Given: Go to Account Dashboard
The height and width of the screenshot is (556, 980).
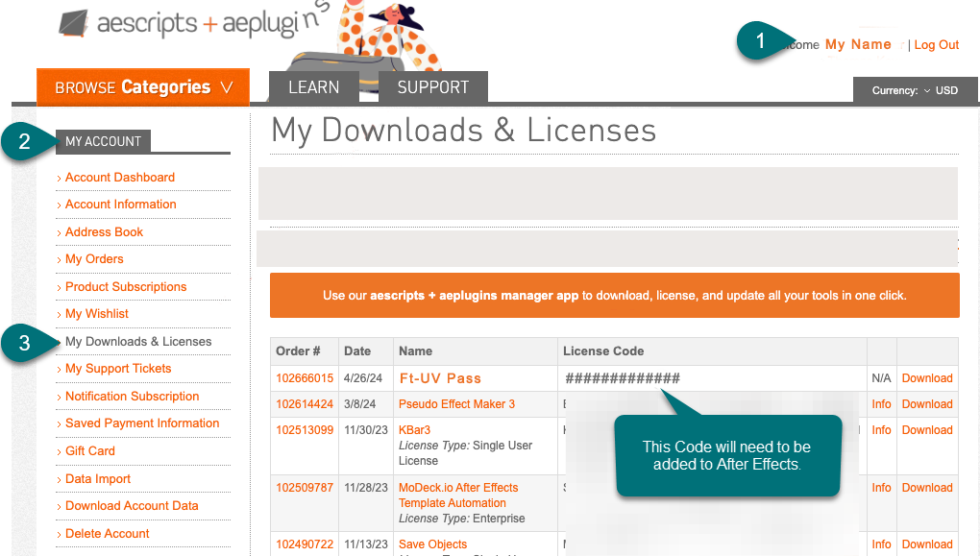Looking at the screenshot, I should point(120,178).
